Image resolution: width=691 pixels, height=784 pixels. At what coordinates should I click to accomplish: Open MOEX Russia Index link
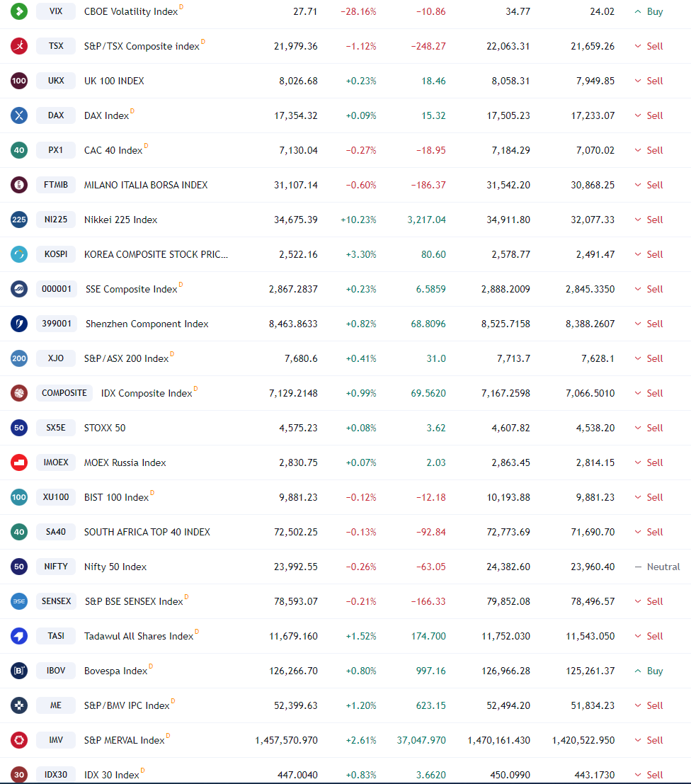pyautogui.click(x=125, y=462)
